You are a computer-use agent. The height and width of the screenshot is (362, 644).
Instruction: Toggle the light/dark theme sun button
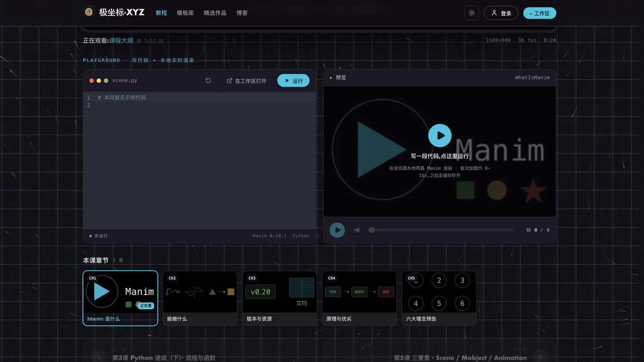click(472, 13)
